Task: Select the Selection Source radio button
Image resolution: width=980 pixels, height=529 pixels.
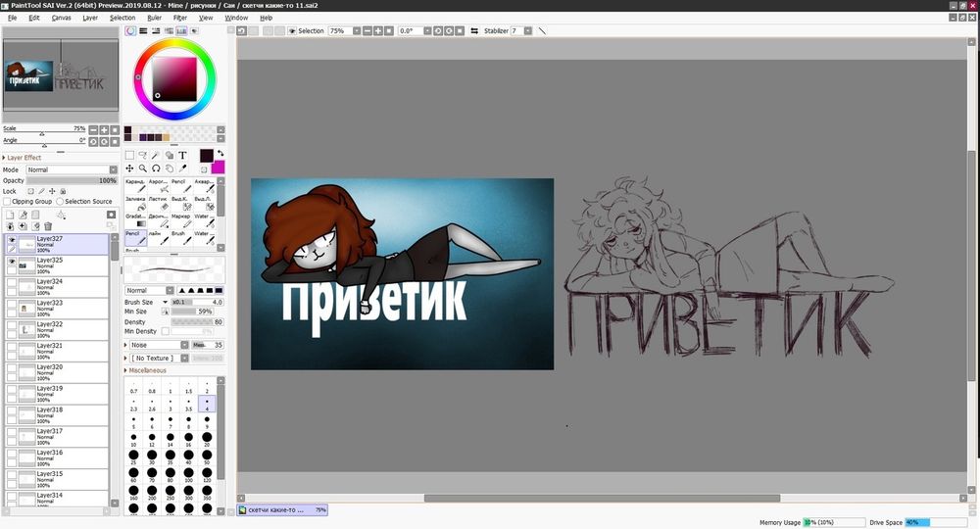Action: pos(60,201)
